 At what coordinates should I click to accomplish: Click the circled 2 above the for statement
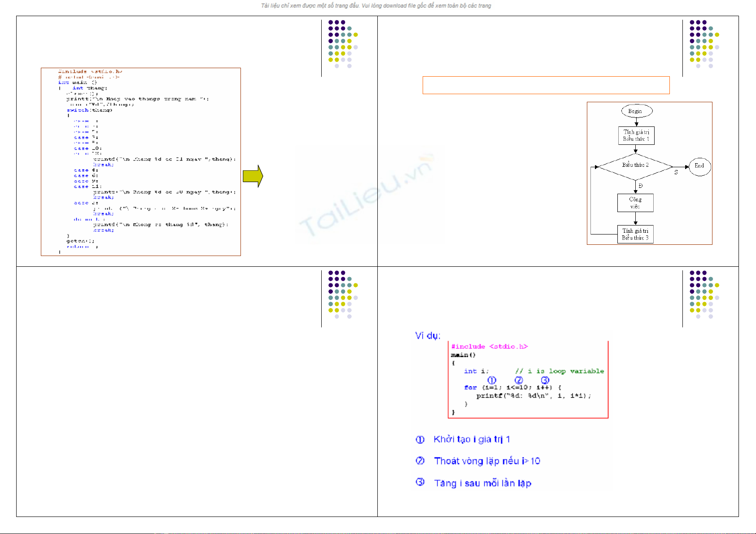(x=519, y=380)
